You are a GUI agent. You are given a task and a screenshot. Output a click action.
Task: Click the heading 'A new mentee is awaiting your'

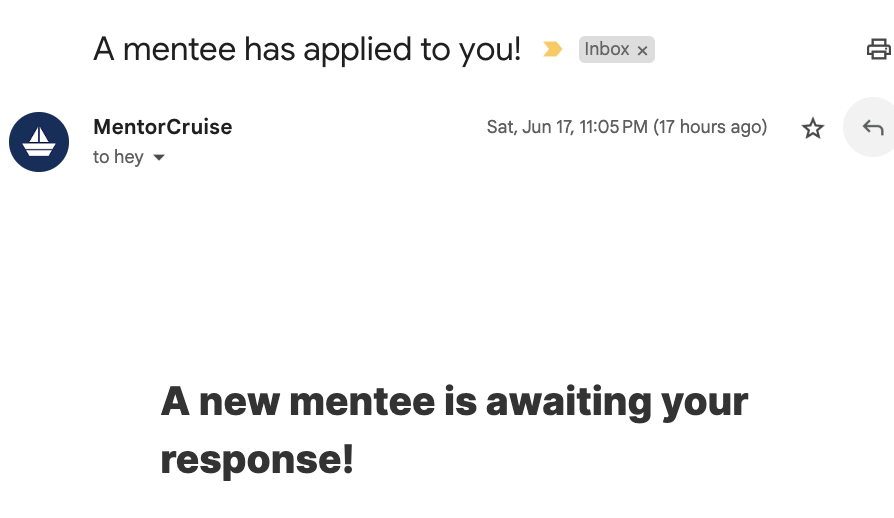pos(454,402)
